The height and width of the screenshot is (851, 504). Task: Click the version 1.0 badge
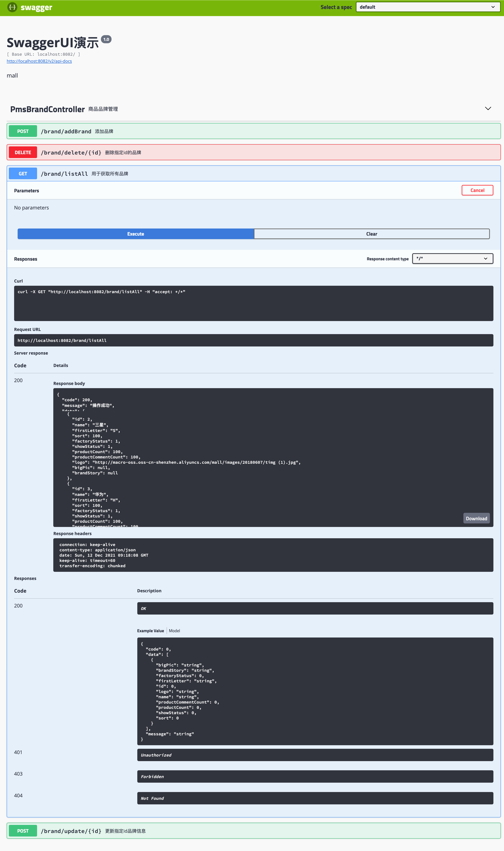pyautogui.click(x=106, y=39)
